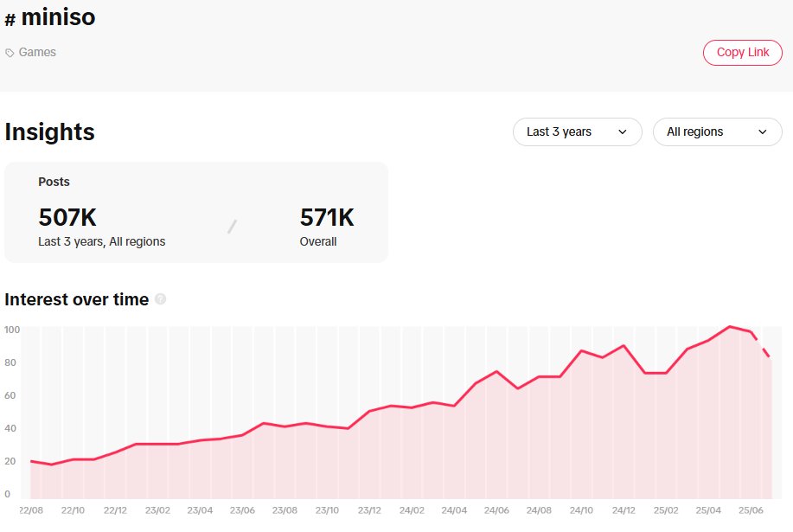The image size is (793, 532).
Task: Click the 23/04 axis label
Action: click(200, 510)
